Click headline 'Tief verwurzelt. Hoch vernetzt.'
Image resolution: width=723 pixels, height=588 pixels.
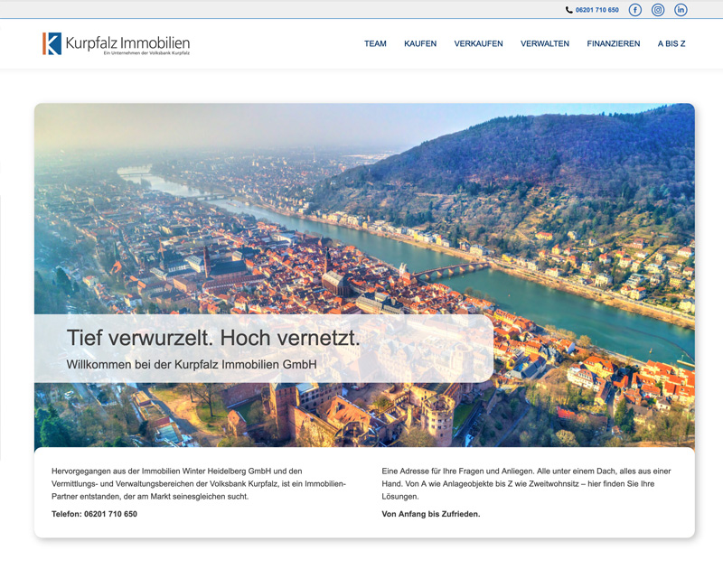point(213,338)
